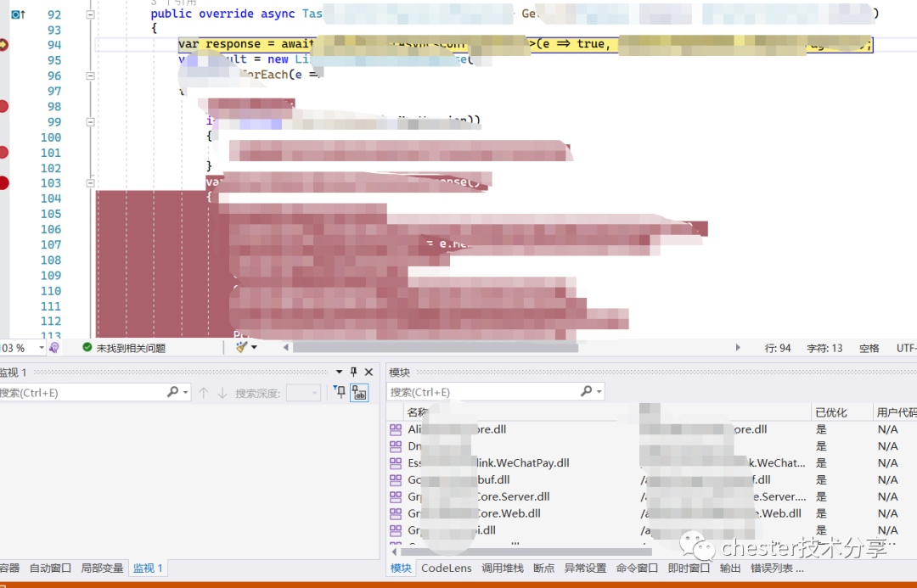The image size is (917, 588).
Task: Click the editor scroll-left arrow
Action: point(286,347)
